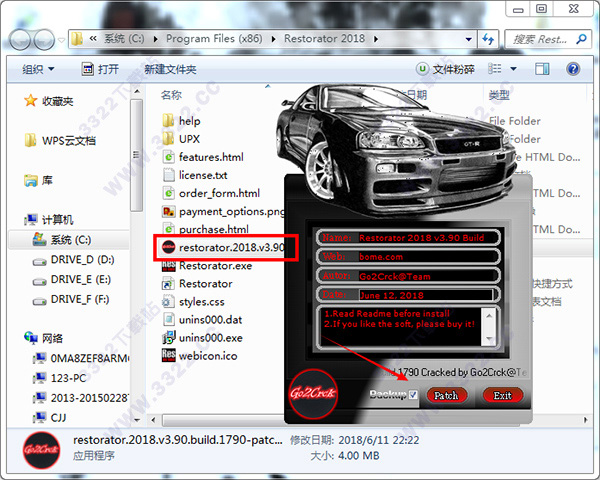Click the Restorator.exe application icon

pos(168,266)
